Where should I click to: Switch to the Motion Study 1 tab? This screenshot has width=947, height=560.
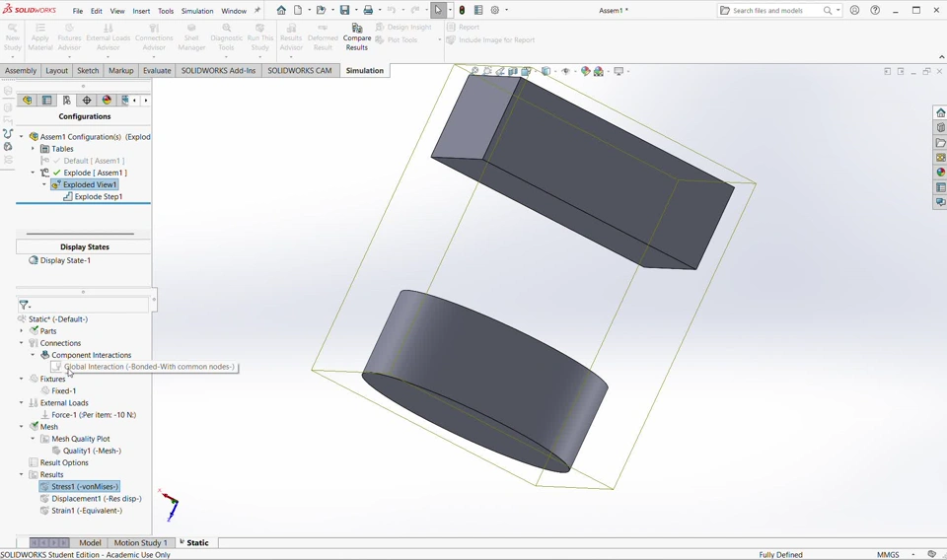(141, 542)
